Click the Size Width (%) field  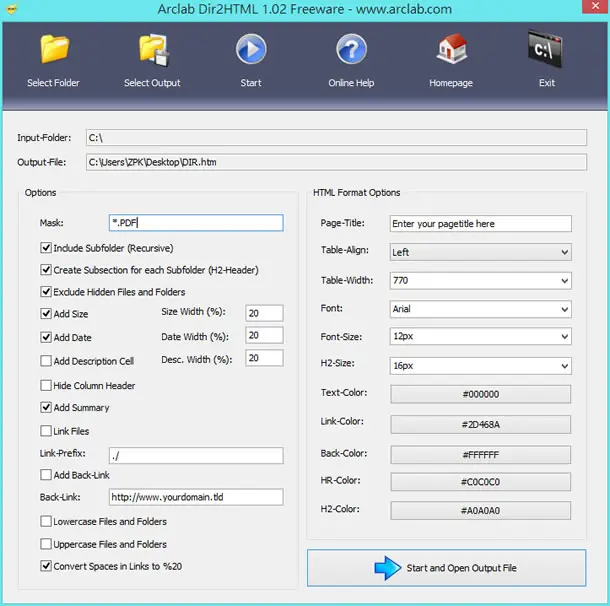click(x=264, y=313)
